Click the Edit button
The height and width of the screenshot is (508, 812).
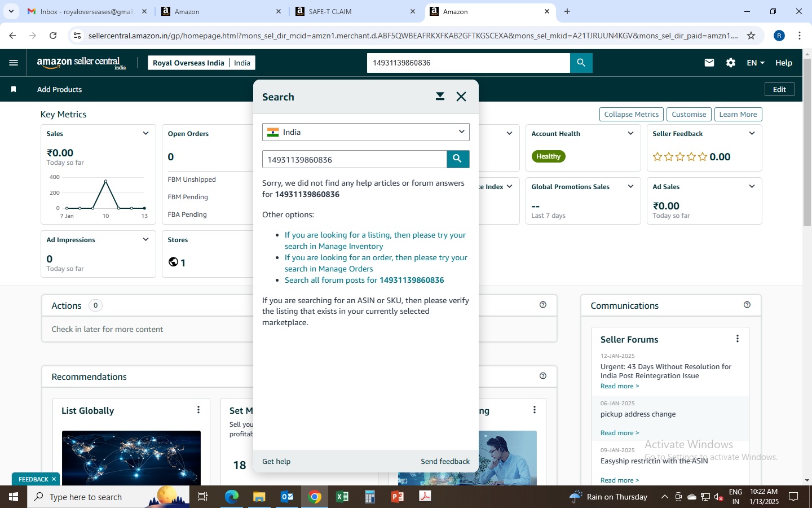[779, 89]
